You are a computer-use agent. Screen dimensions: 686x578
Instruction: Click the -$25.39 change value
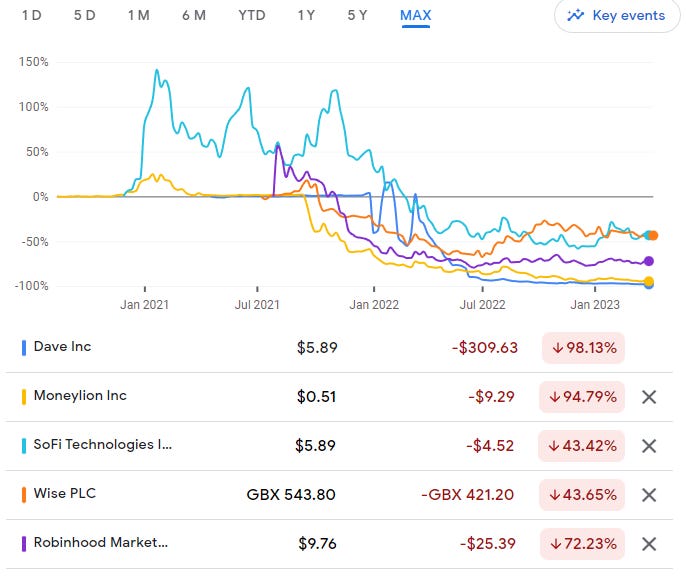(x=488, y=544)
